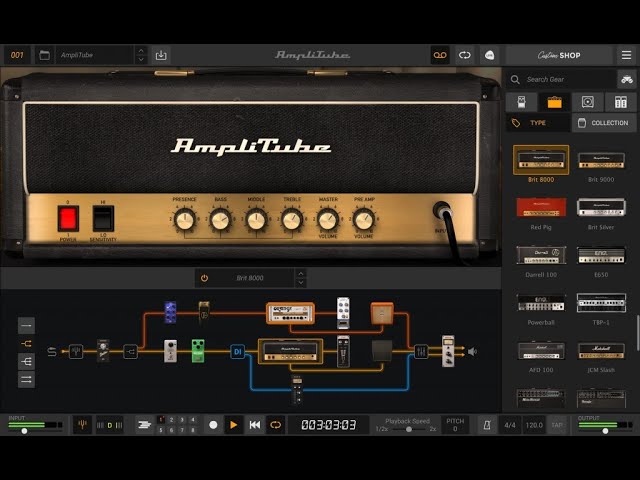Show rack effects gear category
The image size is (640, 480).
point(620,102)
